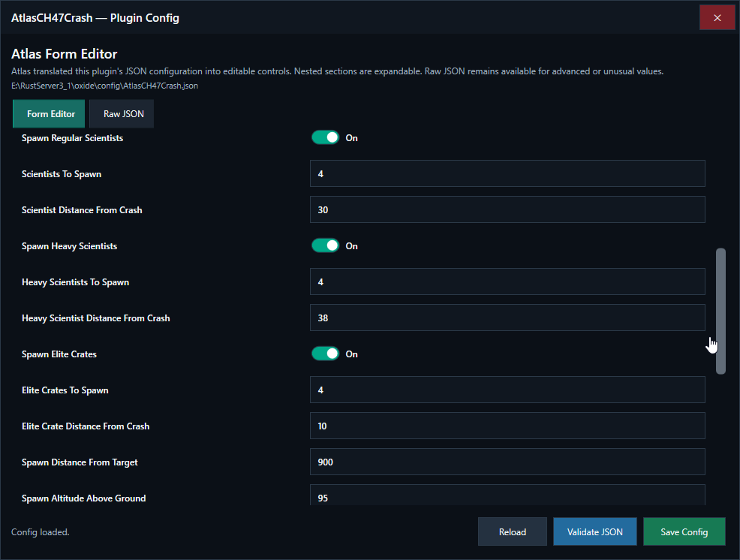Viewport: 740px width, 560px height.
Task: Edit Scientist Distance From Crash value
Action: (507, 209)
